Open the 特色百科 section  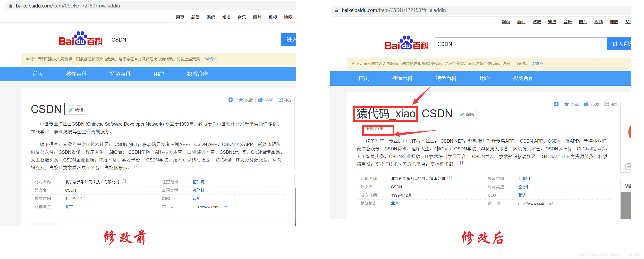(x=120, y=74)
